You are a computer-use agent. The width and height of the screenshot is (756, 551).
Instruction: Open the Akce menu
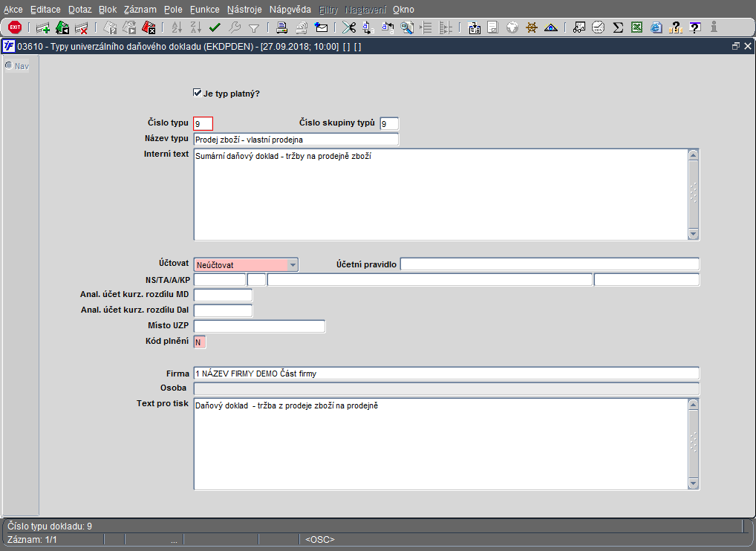click(13, 10)
